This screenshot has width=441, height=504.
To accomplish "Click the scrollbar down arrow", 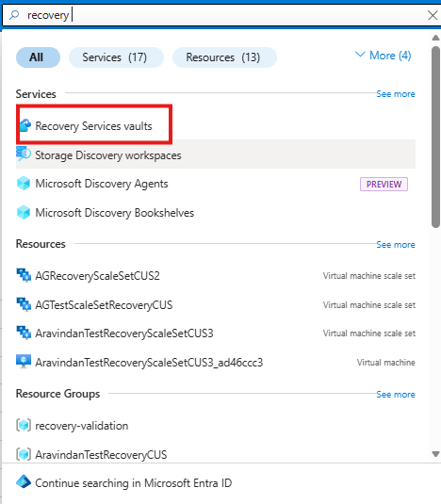I will [x=436, y=454].
